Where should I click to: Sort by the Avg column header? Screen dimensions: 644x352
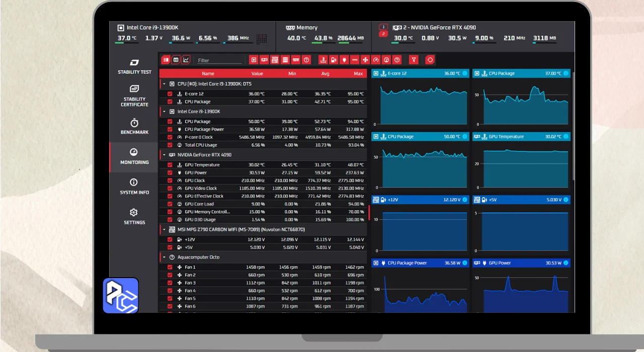pyautogui.click(x=326, y=74)
